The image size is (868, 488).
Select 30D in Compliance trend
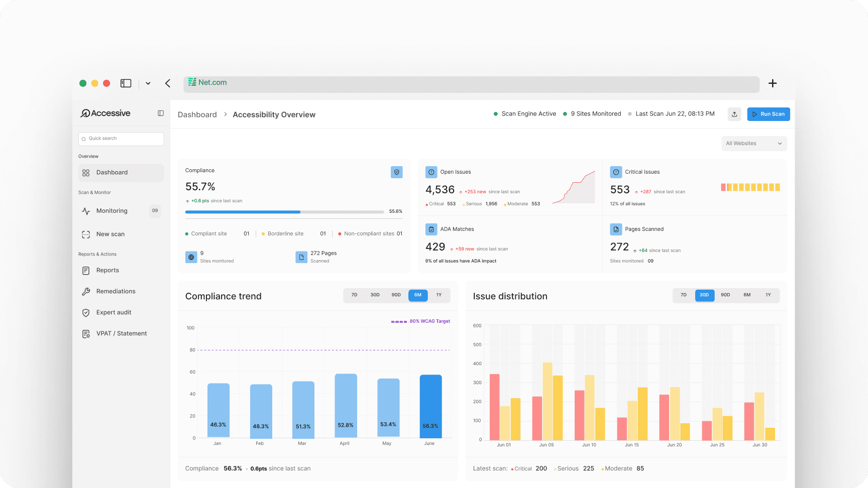click(375, 295)
